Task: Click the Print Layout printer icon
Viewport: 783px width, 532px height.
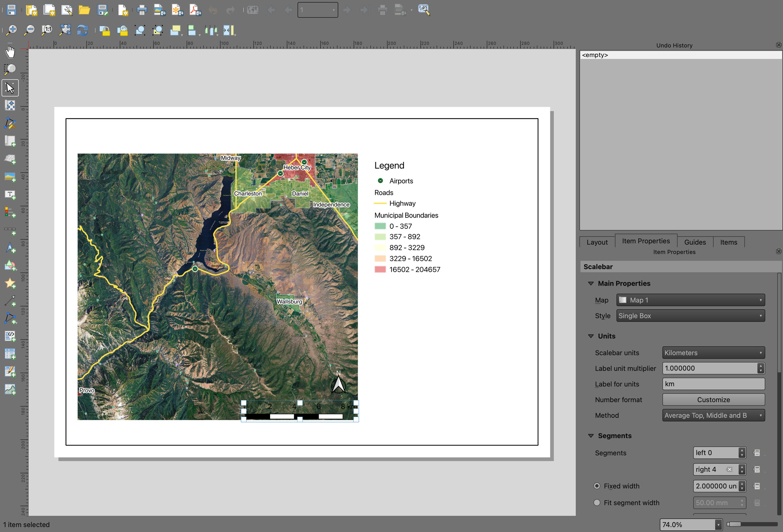Action: point(142,10)
